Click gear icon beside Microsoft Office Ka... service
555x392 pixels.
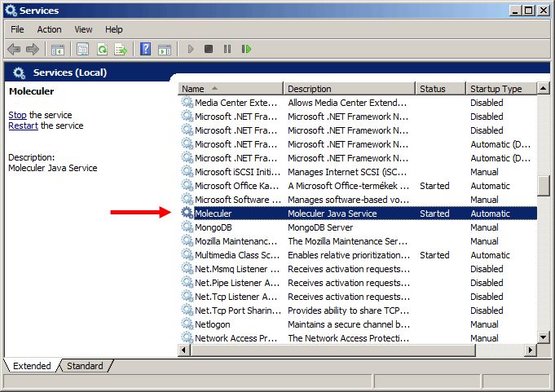(187, 185)
